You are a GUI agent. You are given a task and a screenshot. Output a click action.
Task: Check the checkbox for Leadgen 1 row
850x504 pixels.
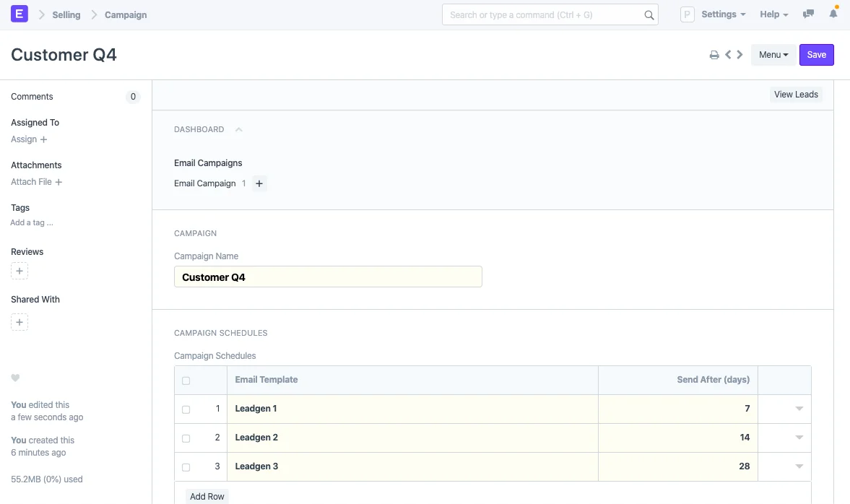pos(186,409)
